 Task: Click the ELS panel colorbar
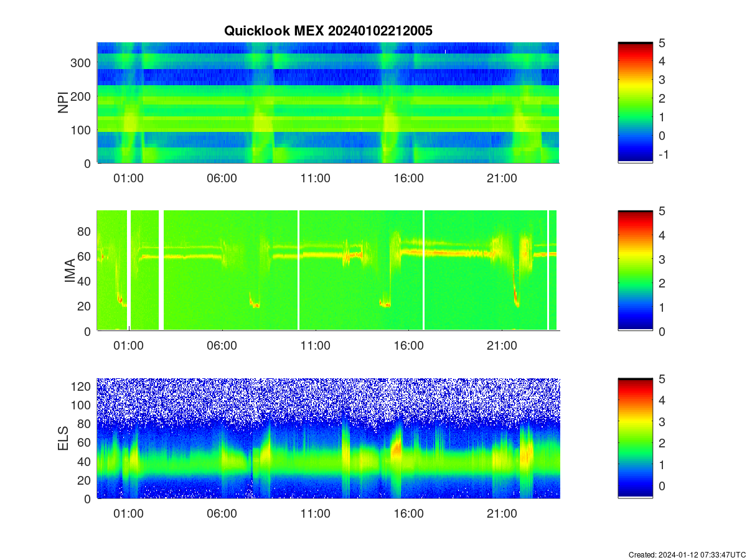pyautogui.click(x=635, y=439)
